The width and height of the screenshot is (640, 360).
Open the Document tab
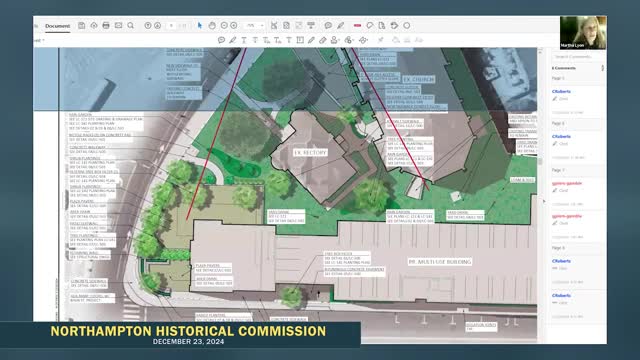coord(58,26)
